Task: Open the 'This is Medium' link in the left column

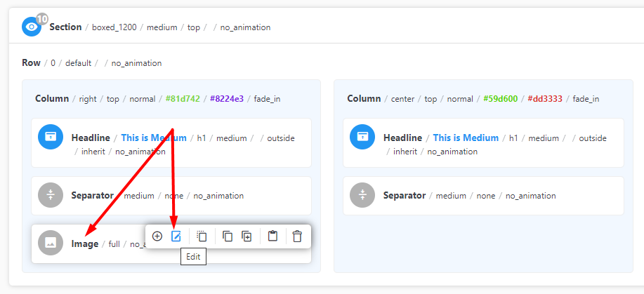Action: (x=154, y=138)
